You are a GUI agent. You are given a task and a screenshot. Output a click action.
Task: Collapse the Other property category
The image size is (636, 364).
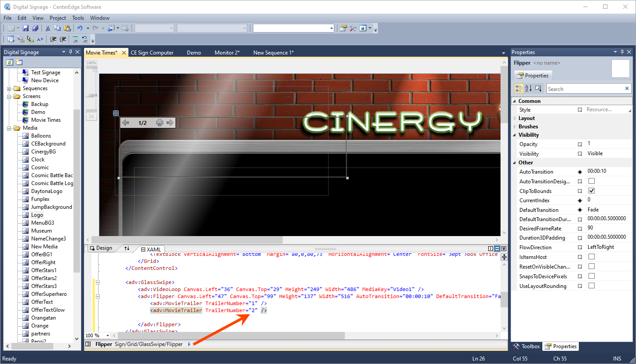coord(515,163)
